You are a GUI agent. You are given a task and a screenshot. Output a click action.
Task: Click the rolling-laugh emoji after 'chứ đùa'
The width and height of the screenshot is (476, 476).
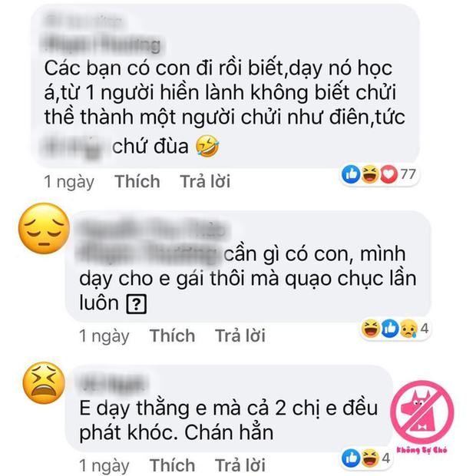point(207,146)
